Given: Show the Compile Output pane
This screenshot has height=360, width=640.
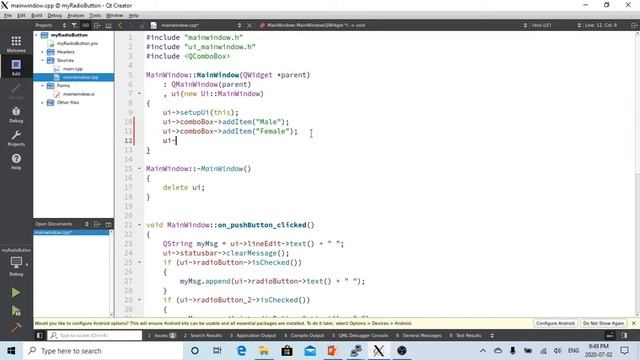Looking at the screenshot, I should [x=304, y=336].
